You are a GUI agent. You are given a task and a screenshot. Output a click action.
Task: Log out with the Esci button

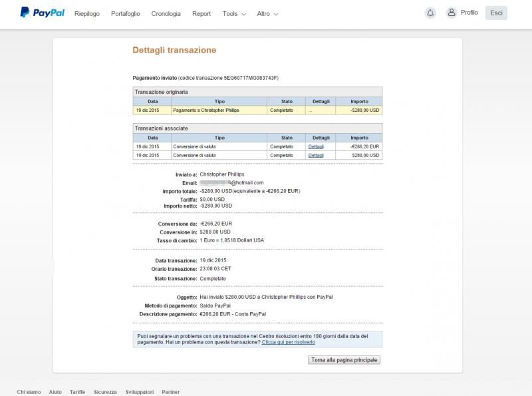click(x=496, y=13)
